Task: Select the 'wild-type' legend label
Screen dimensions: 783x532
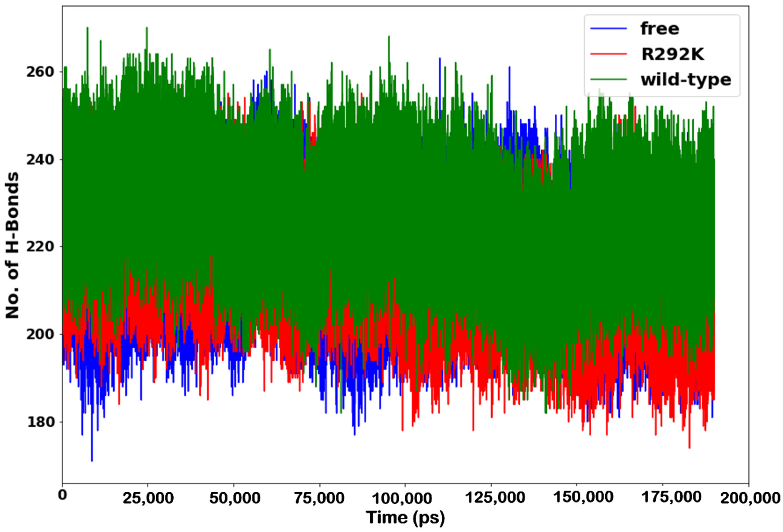Action: 686,80
